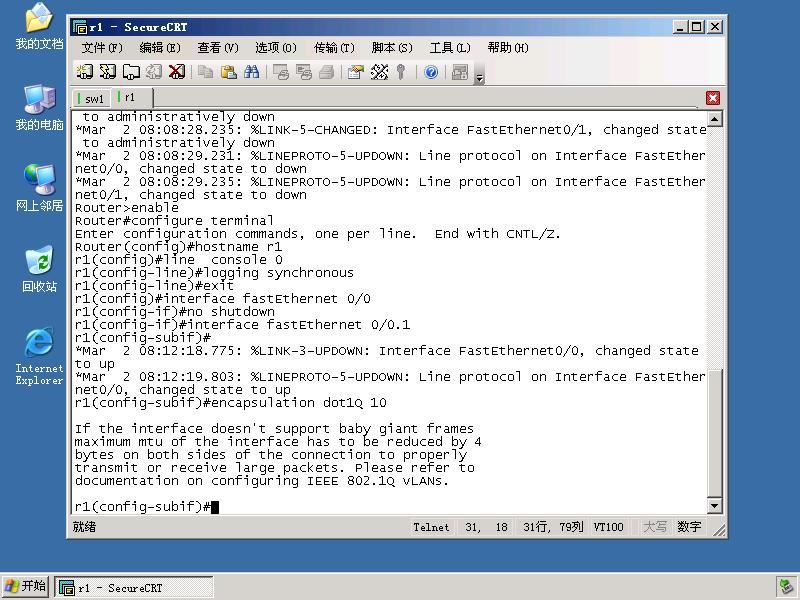This screenshot has height=600, width=800.
Task: Click the 31行, 79列 status entry
Action: (x=553, y=527)
